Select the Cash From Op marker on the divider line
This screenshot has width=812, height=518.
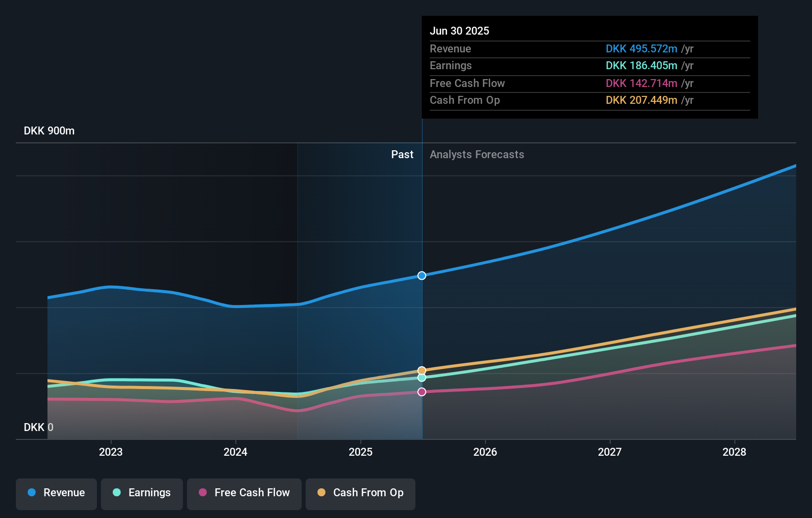pyautogui.click(x=421, y=370)
